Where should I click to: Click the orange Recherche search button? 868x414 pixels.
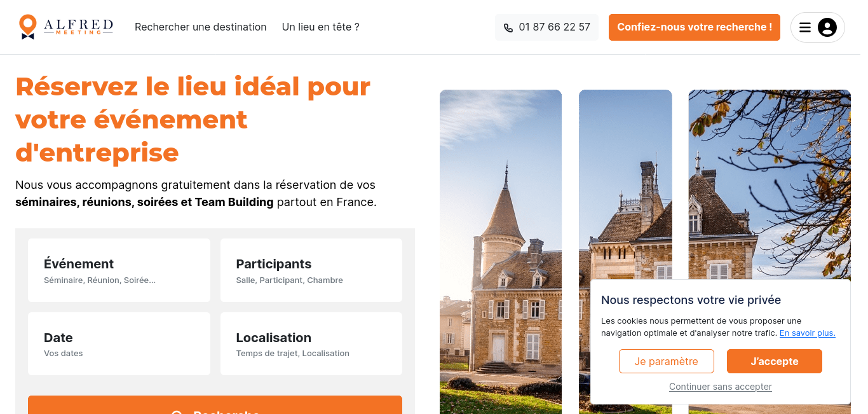[x=215, y=405]
